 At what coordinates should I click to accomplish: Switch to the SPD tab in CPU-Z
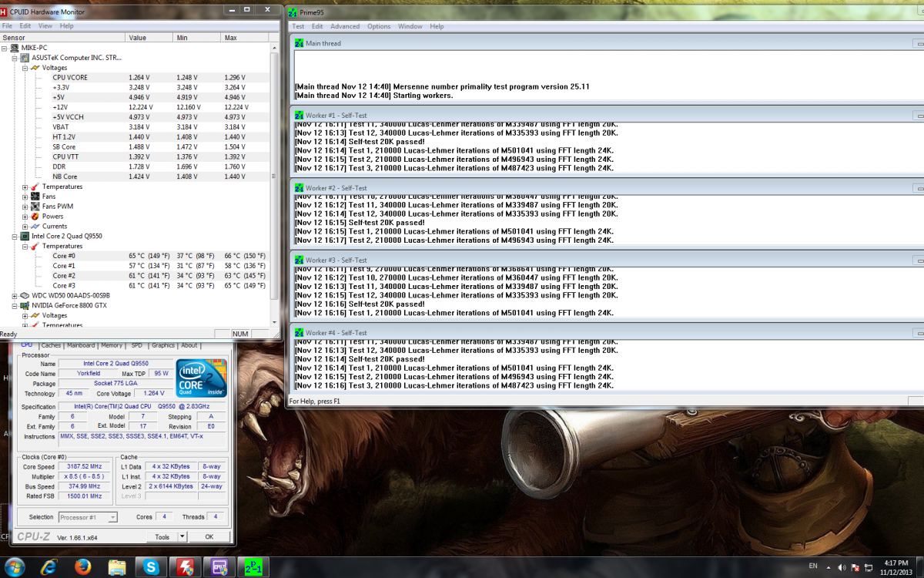click(136, 345)
